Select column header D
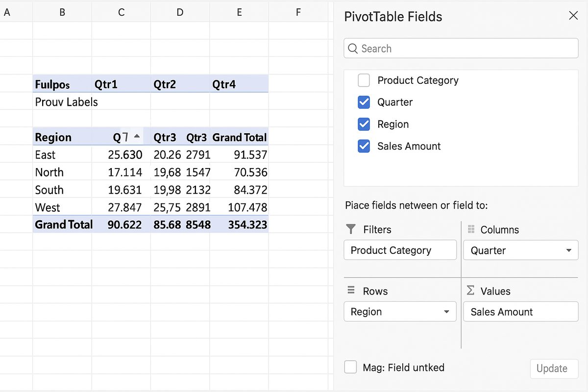The height and width of the screenshot is (392, 588). click(180, 12)
